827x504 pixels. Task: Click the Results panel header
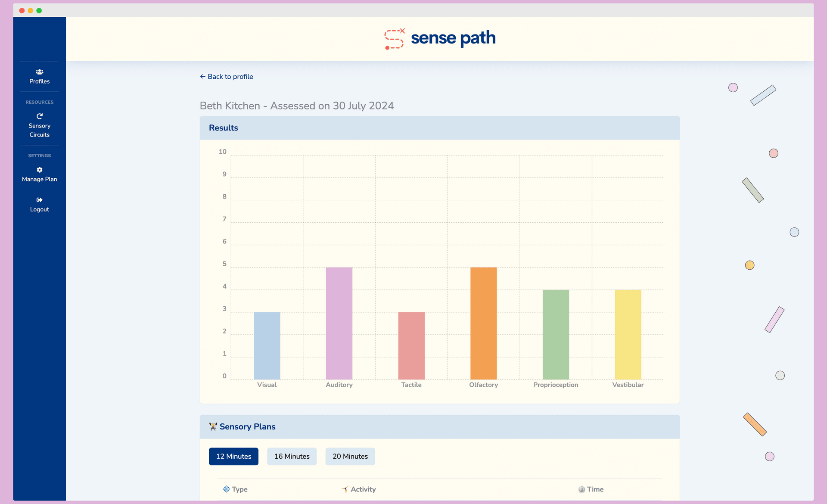439,128
